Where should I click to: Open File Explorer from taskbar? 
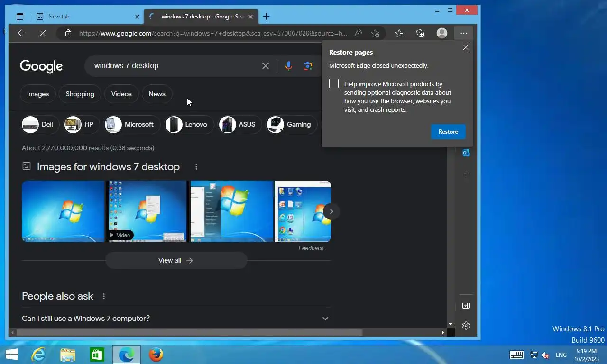point(68,355)
